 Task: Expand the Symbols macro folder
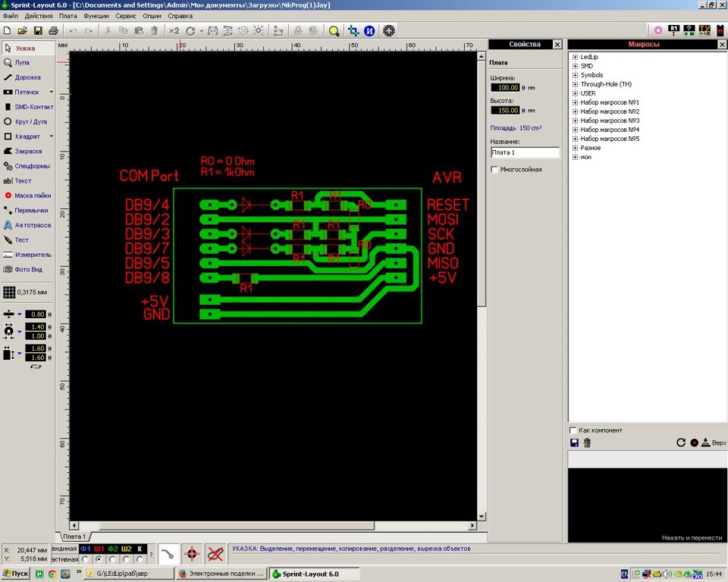point(576,75)
